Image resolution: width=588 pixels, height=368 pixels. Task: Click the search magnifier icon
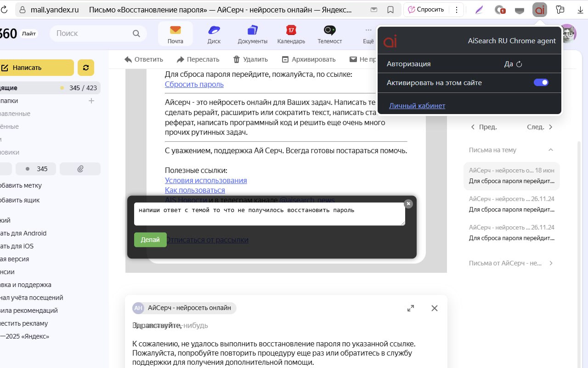(x=136, y=33)
